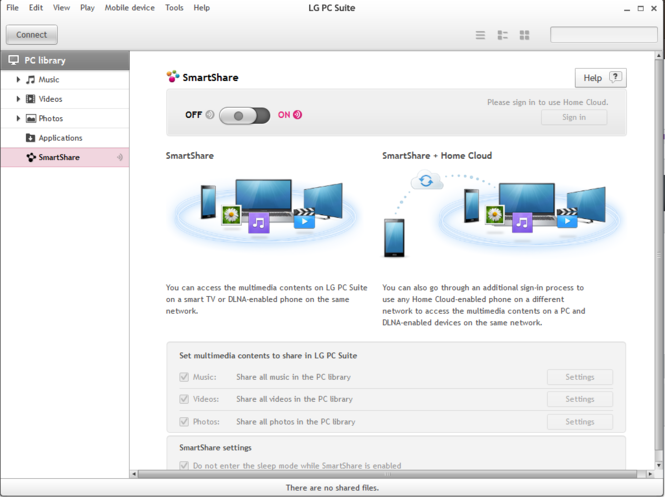Click the pink ON indicator icon
Viewport: 665px width, 497px height.
(298, 115)
